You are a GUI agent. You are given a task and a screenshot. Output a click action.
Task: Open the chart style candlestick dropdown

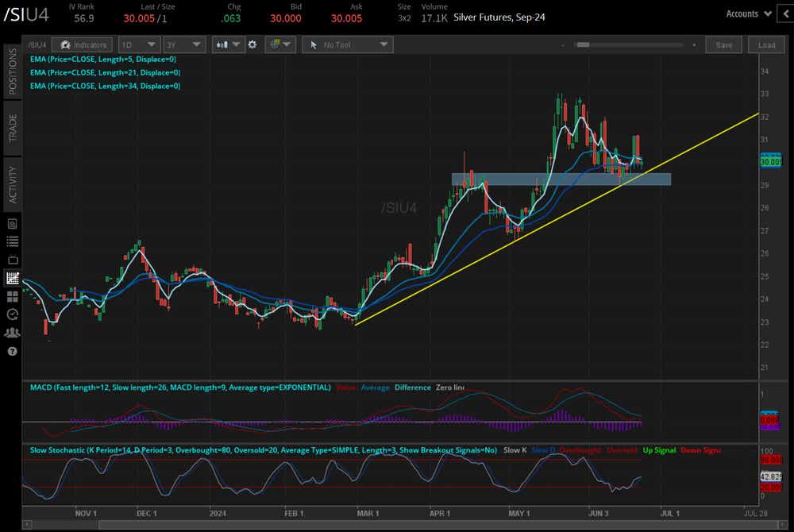[228, 45]
